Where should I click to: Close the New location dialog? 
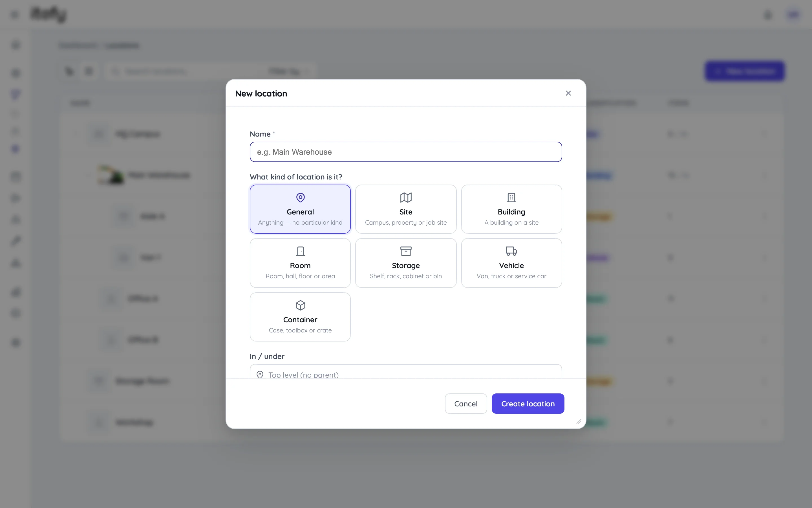tap(568, 93)
